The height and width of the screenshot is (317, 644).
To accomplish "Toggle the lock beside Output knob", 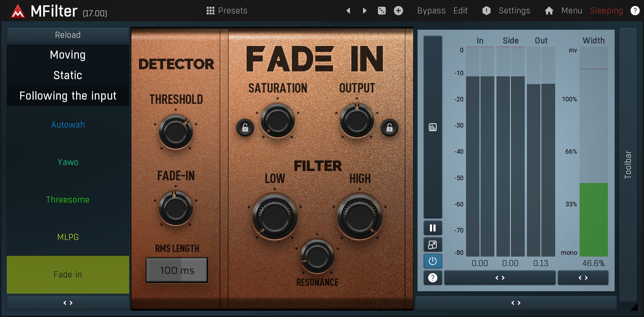I will (390, 128).
